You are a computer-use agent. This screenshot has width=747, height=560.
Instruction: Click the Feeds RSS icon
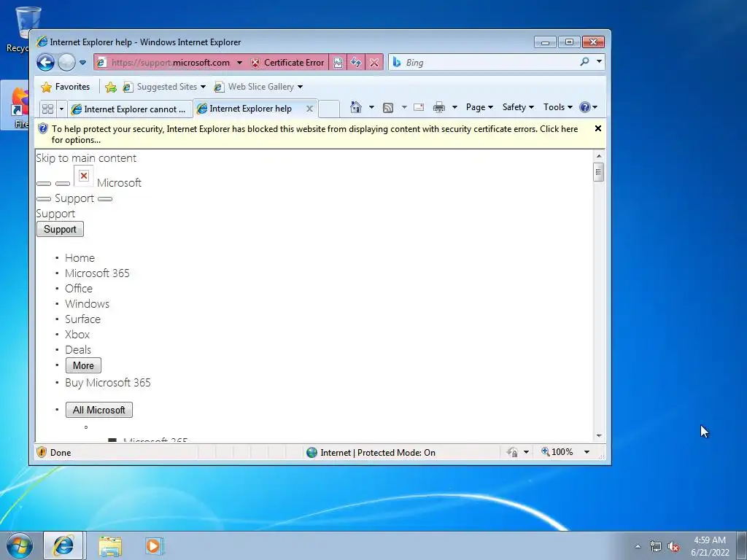[x=388, y=108]
